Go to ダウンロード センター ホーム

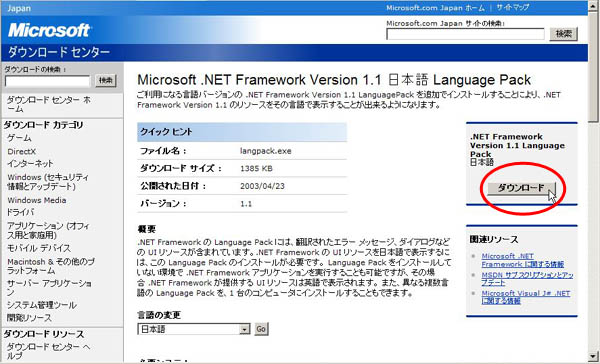pyautogui.click(x=49, y=104)
